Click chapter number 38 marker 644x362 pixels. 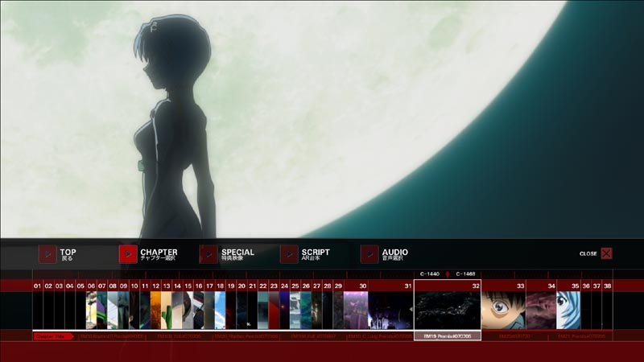point(608,286)
